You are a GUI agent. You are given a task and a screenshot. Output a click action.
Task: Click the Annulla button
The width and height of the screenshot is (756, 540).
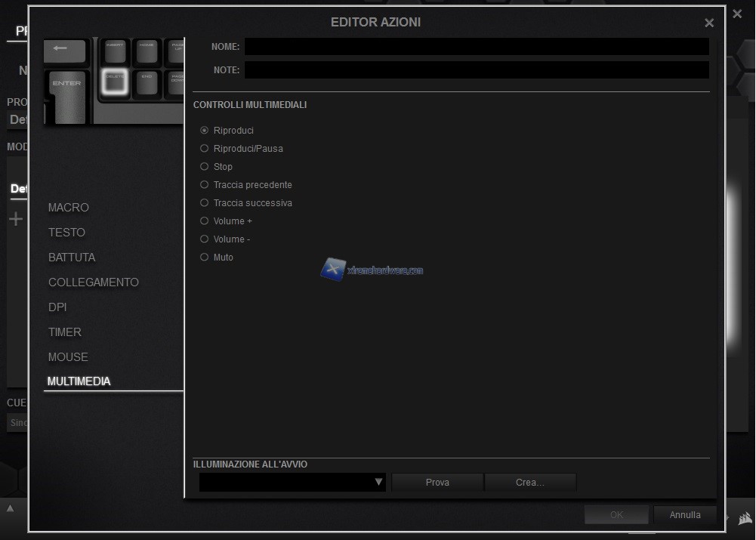point(684,515)
